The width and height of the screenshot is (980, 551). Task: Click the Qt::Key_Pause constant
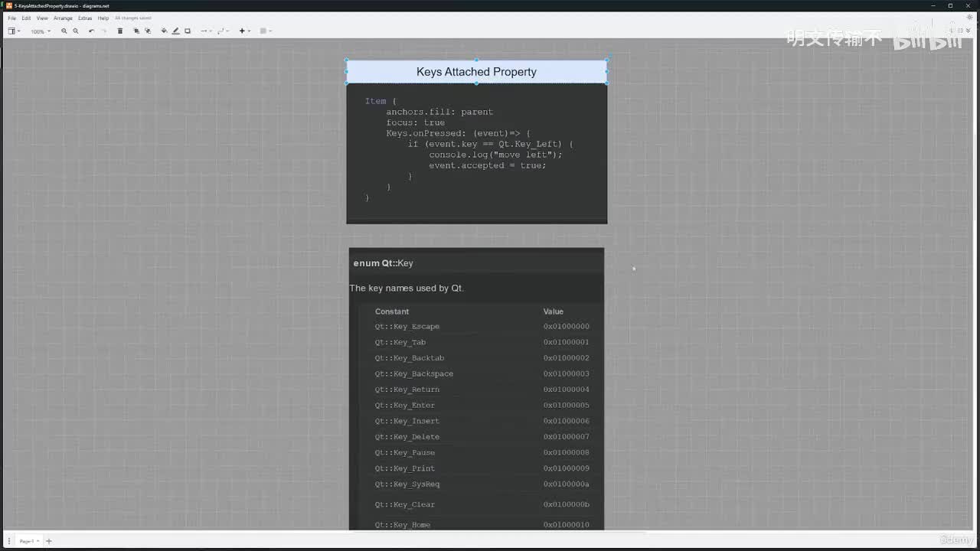pyautogui.click(x=405, y=453)
